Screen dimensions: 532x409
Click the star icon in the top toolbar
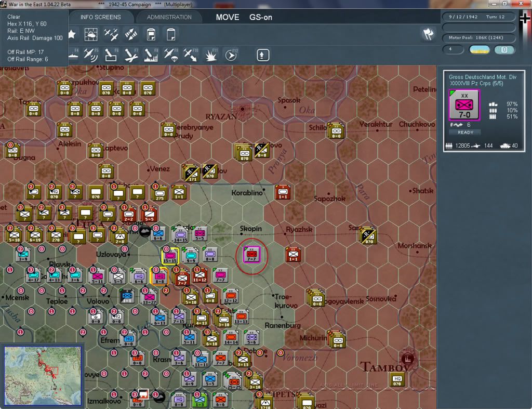click(72, 34)
